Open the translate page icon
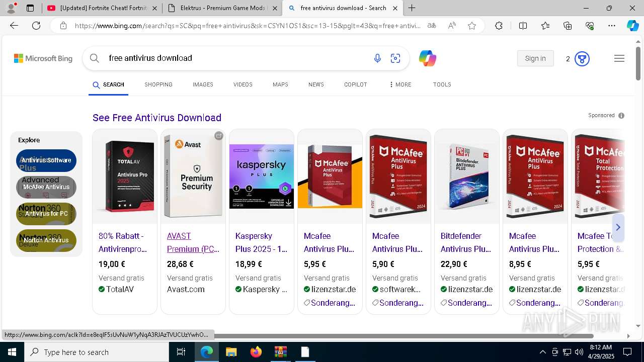The width and height of the screenshot is (644, 362). (x=432, y=26)
